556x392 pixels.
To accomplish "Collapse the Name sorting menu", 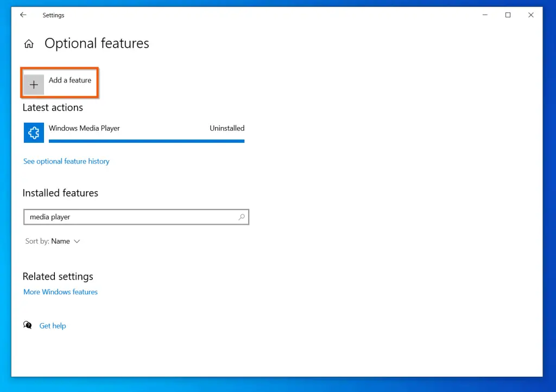I will pos(76,241).
